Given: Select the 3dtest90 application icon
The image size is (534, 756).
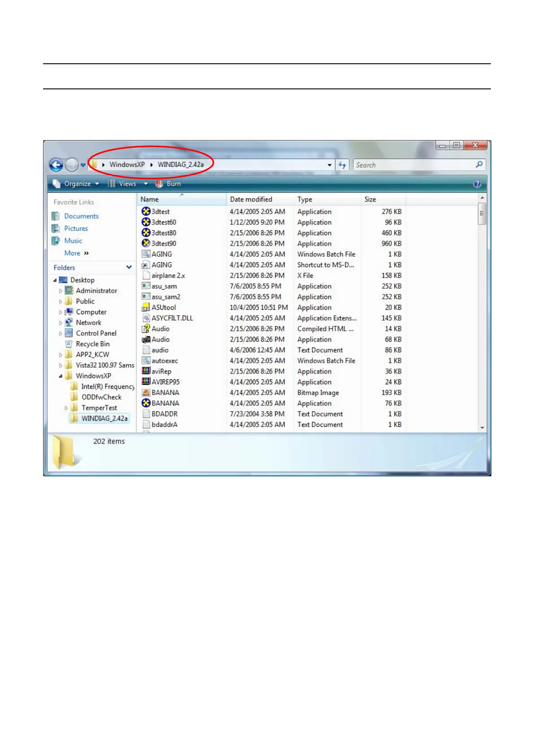Looking at the screenshot, I should point(146,243).
